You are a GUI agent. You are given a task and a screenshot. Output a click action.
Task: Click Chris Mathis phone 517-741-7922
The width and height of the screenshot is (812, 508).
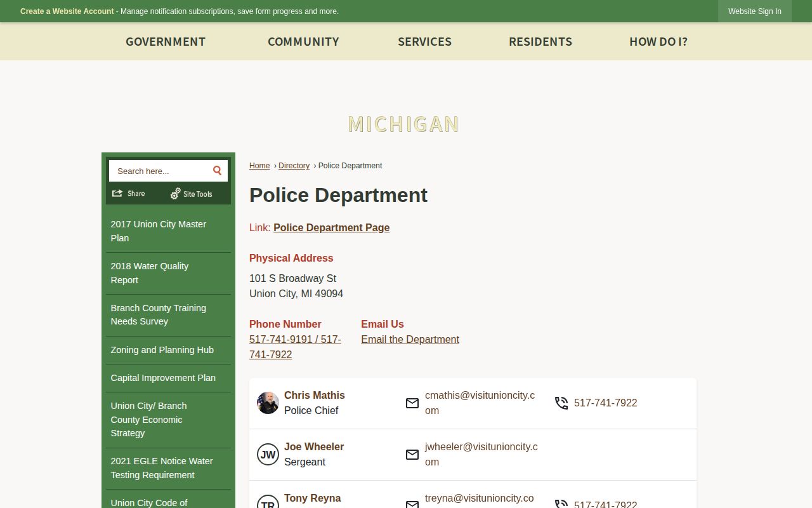coord(605,403)
